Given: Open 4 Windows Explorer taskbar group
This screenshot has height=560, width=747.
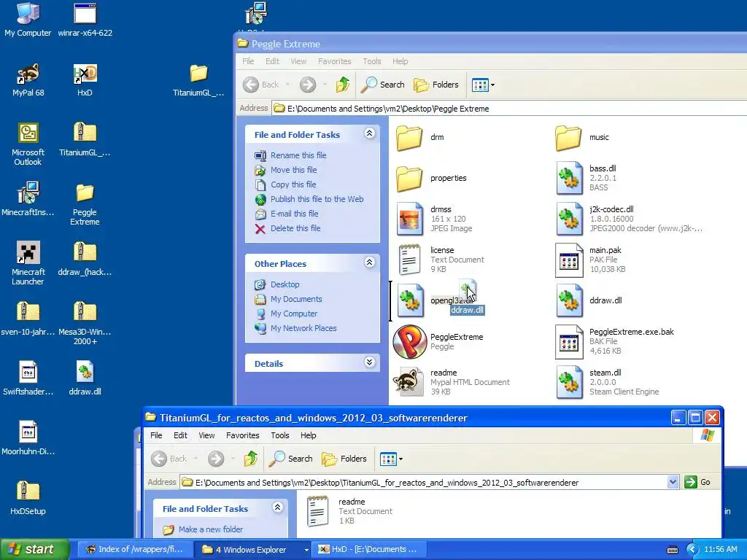Looking at the screenshot, I should (254, 550).
